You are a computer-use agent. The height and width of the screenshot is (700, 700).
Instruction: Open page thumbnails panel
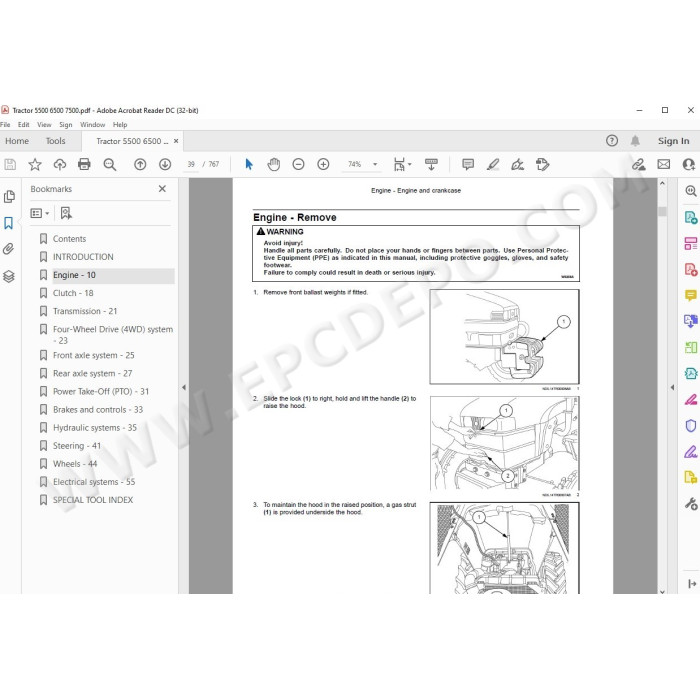9,197
